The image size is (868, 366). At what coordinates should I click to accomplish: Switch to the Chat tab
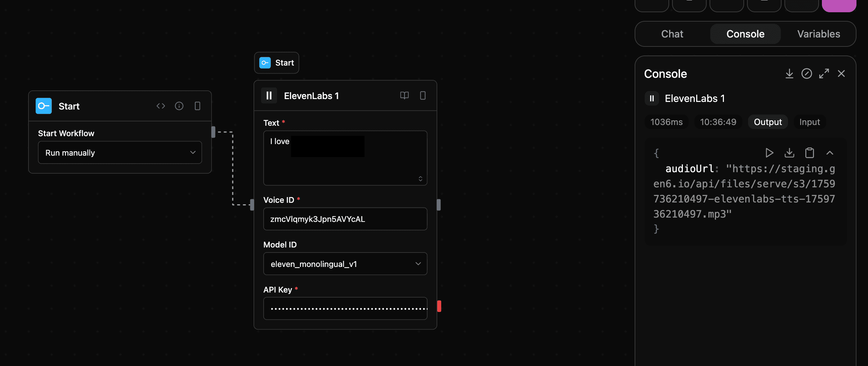click(x=671, y=34)
